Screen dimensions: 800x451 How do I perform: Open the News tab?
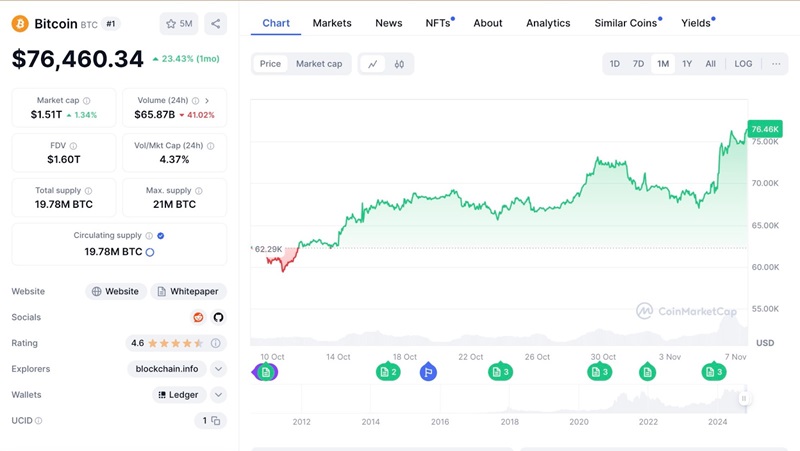[x=389, y=23]
